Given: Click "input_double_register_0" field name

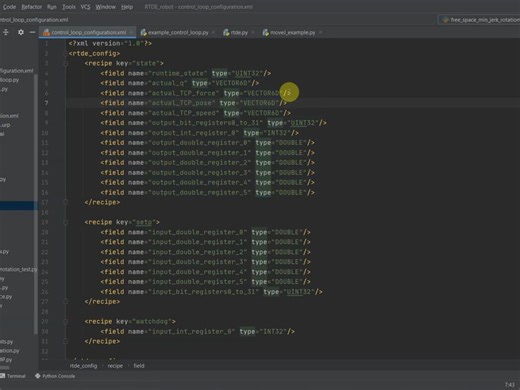Looking at the screenshot, I should [197, 232].
